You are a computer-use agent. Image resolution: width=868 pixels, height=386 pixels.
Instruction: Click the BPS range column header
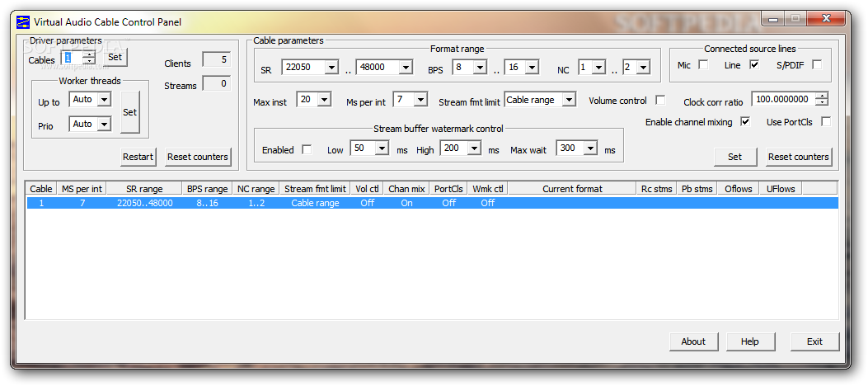[208, 189]
